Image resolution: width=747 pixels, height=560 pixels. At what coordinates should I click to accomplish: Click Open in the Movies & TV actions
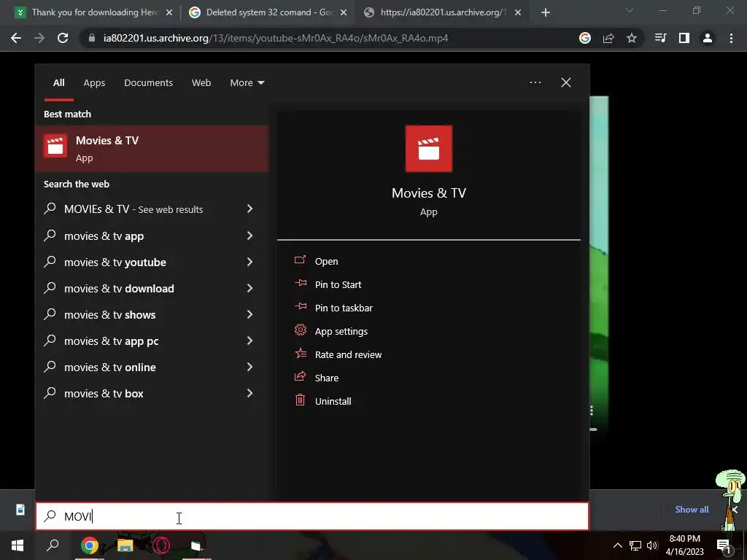pos(326,262)
